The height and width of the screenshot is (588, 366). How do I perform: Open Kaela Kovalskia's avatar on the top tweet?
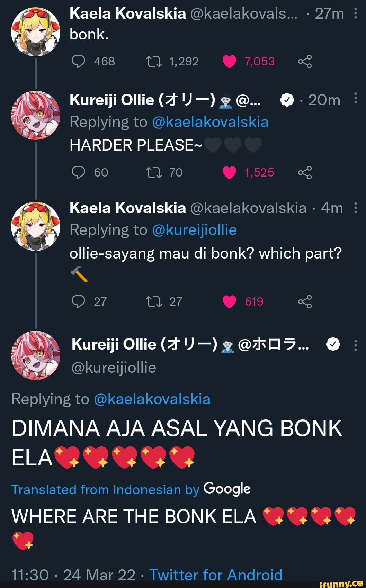pyautogui.click(x=36, y=32)
